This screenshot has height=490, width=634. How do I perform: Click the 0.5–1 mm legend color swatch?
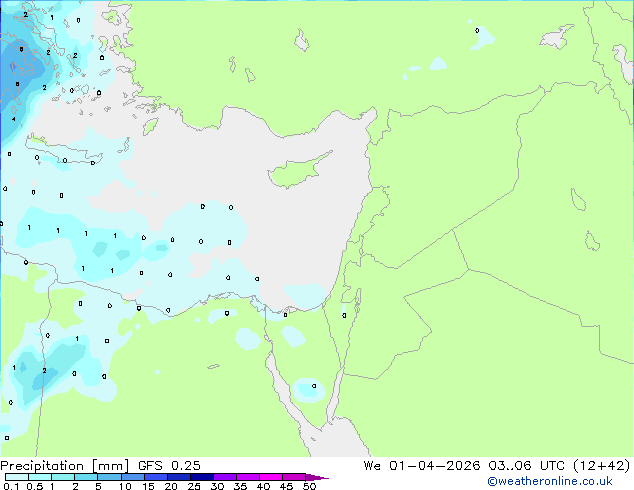tap(40, 477)
